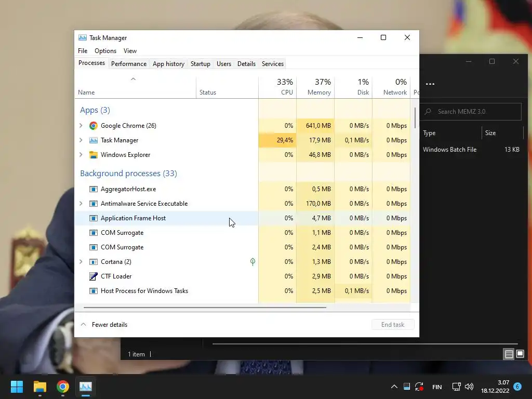Expand the Cortana process group
532x399 pixels.
(x=81, y=262)
